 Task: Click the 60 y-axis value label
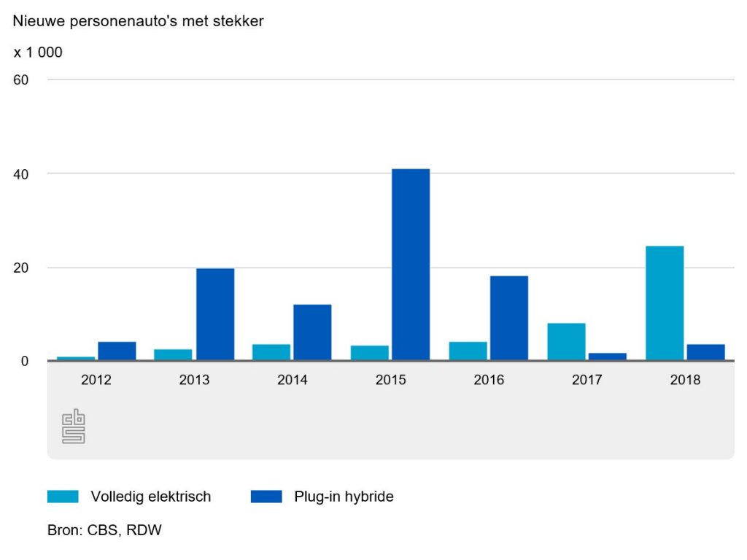[21, 79]
